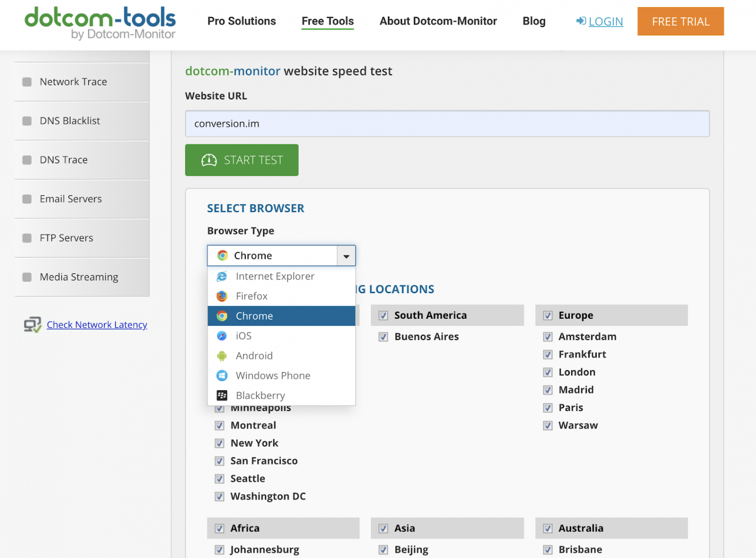Uncheck the London checkbox
The image size is (756, 558).
(548, 372)
